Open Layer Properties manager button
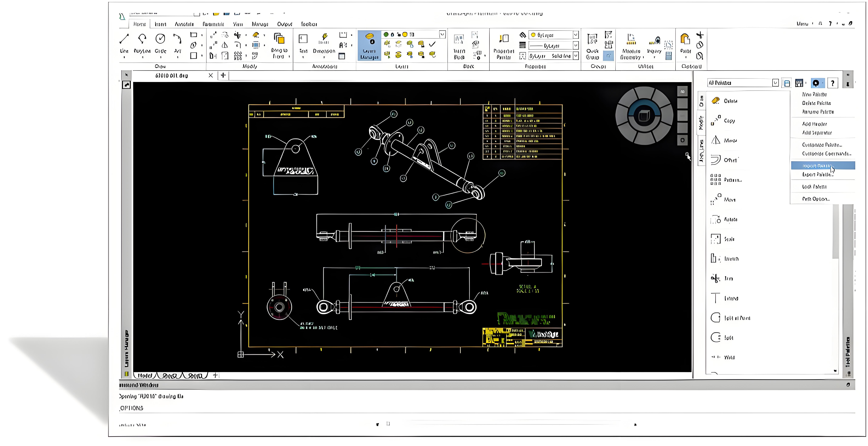Image resolution: width=868 pixels, height=446 pixels. pyautogui.click(x=369, y=45)
